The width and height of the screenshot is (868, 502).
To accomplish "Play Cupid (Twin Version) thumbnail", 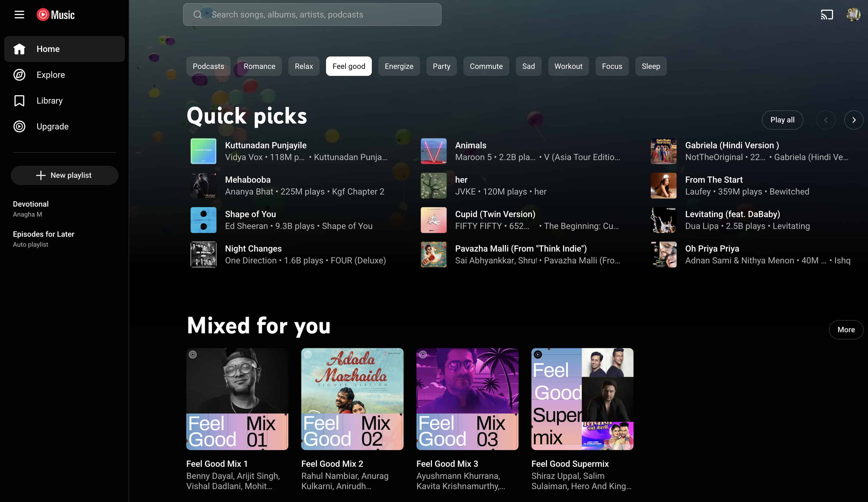I will [x=434, y=220].
